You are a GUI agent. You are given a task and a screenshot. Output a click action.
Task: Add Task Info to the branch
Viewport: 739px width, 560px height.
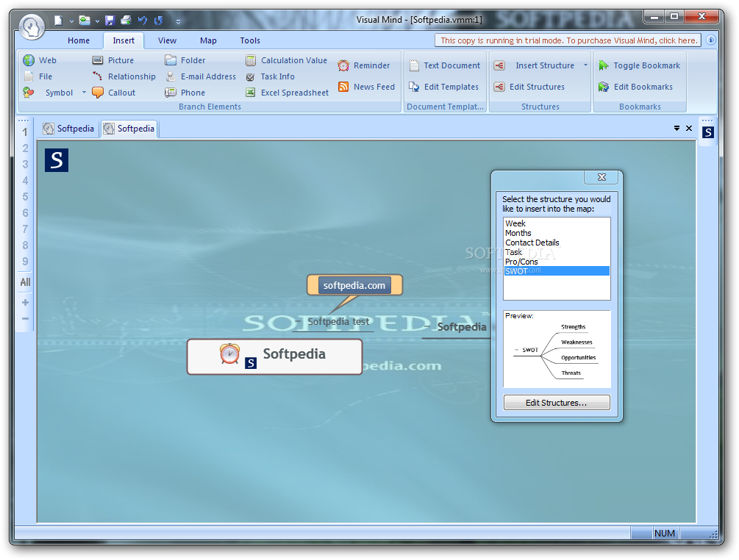(270, 76)
